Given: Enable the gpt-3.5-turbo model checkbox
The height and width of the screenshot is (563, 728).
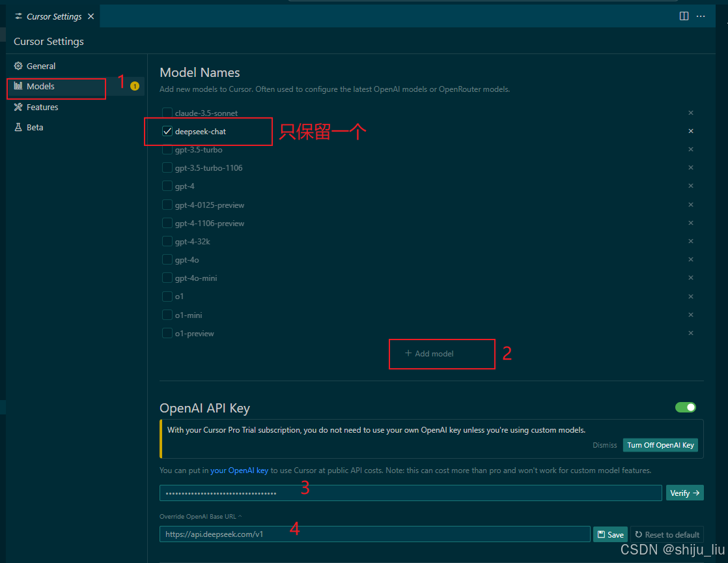Looking at the screenshot, I should pos(167,150).
